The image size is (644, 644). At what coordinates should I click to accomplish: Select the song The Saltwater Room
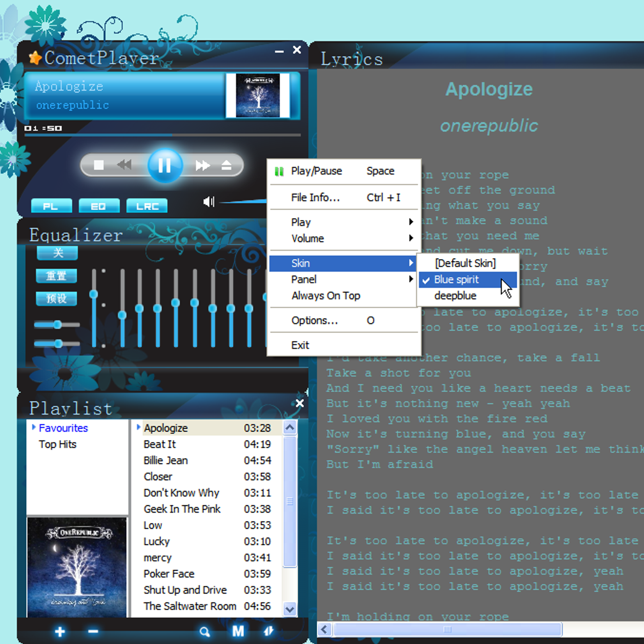pos(207,606)
